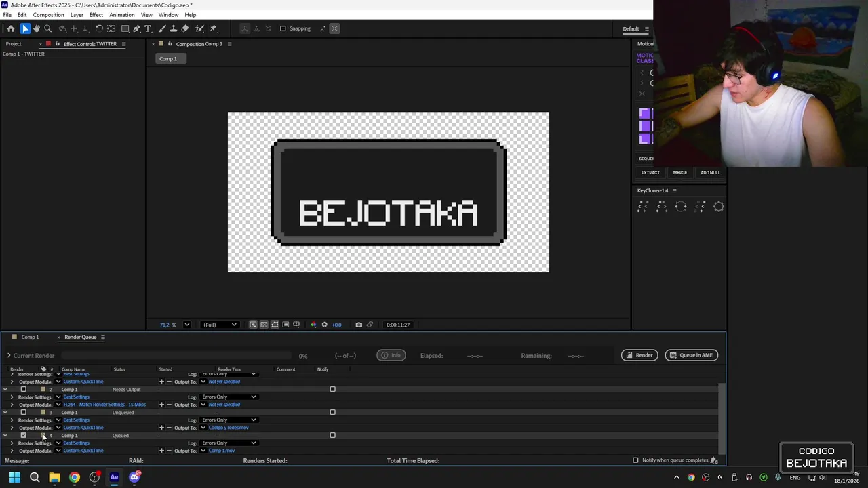868x488 pixels.
Task: Click the EXTRACT button
Action: point(650,173)
